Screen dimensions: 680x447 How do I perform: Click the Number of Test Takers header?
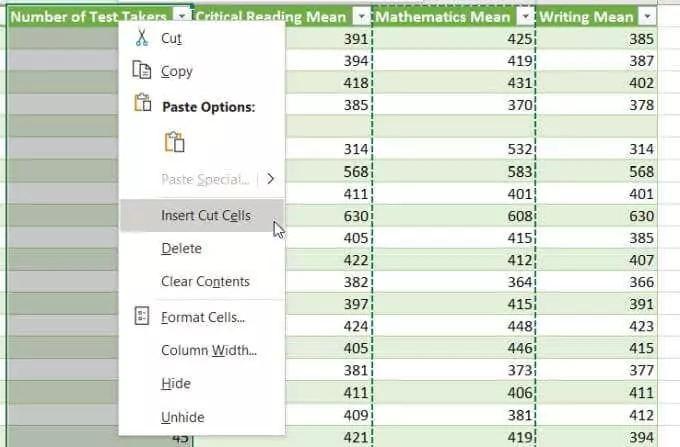point(88,17)
